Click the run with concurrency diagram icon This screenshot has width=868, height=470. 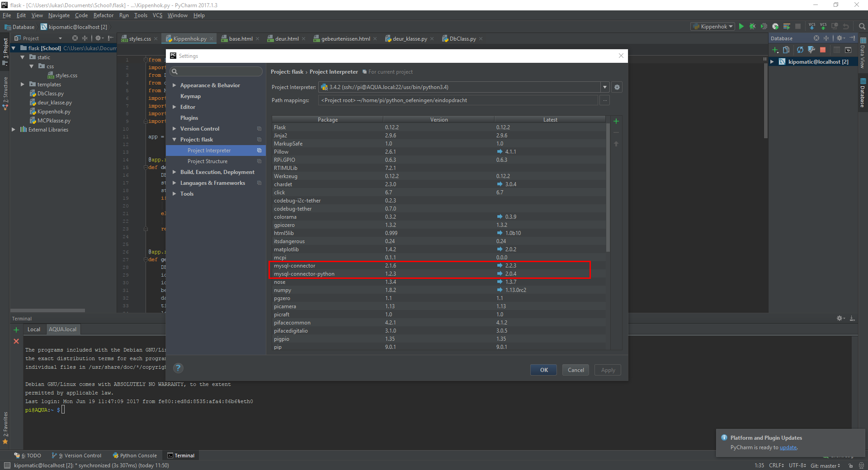coord(787,27)
